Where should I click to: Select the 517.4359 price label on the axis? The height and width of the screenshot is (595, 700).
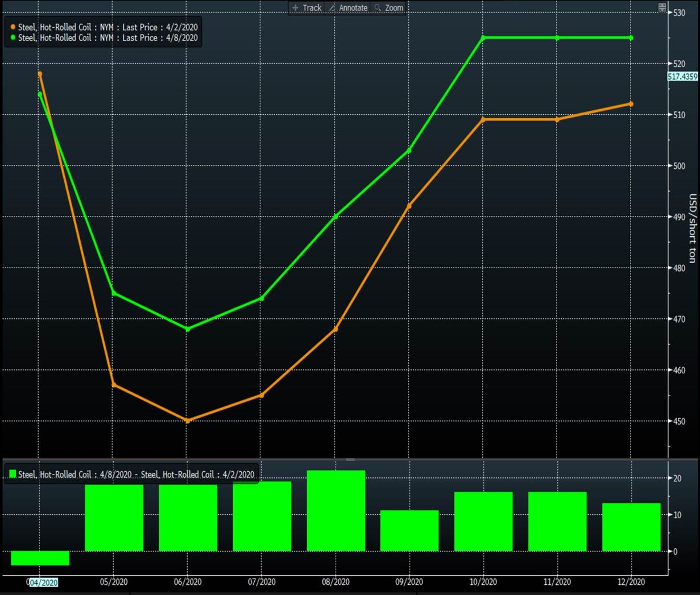coord(682,76)
